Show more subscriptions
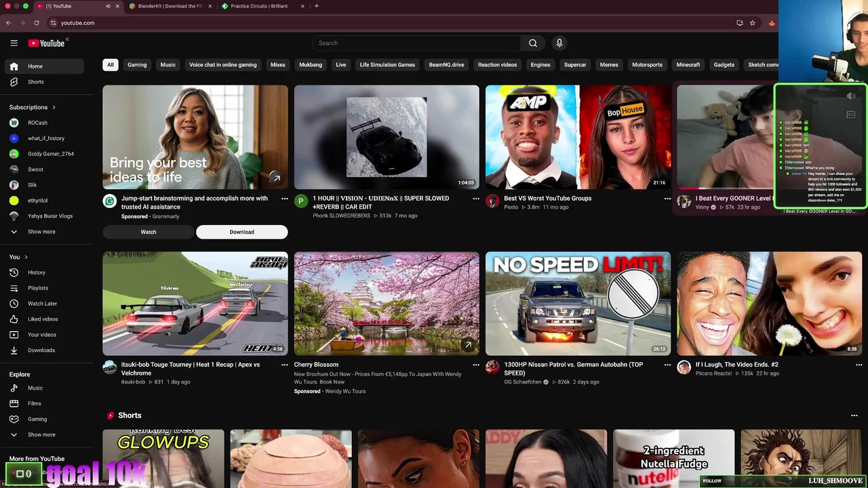868x488 pixels. point(45,232)
